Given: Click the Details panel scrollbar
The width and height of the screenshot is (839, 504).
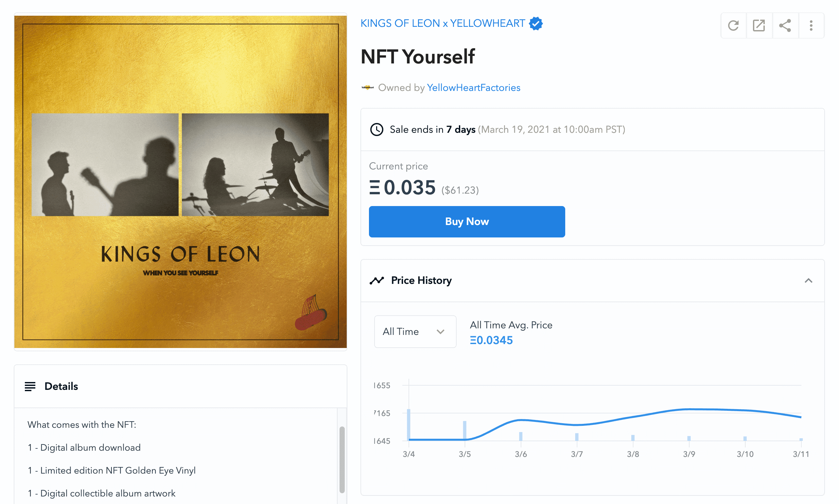Looking at the screenshot, I should (x=342, y=459).
